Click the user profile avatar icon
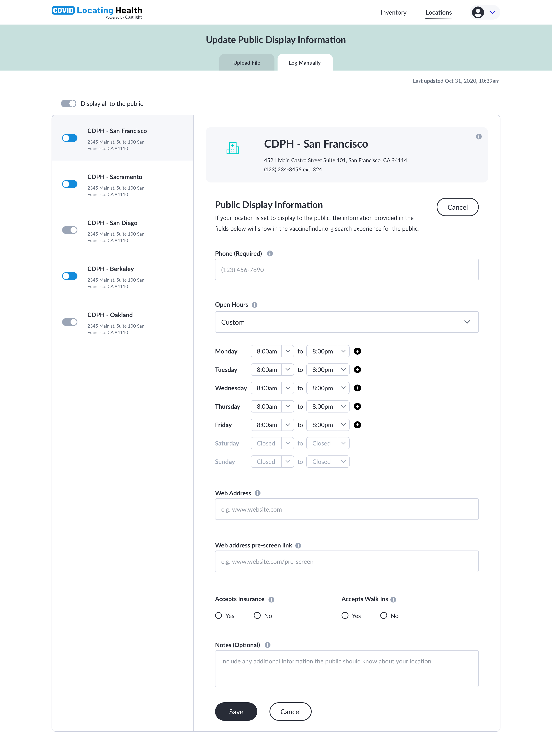The height and width of the screenshot is (756, 552). 478,12
